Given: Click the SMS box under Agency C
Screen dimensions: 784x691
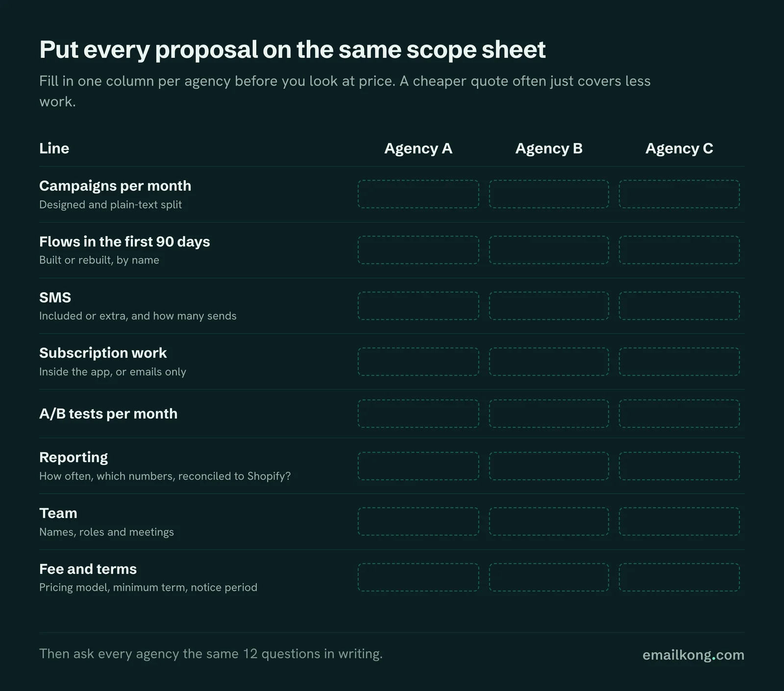Looking at the screenshot, I should (679, 306).
